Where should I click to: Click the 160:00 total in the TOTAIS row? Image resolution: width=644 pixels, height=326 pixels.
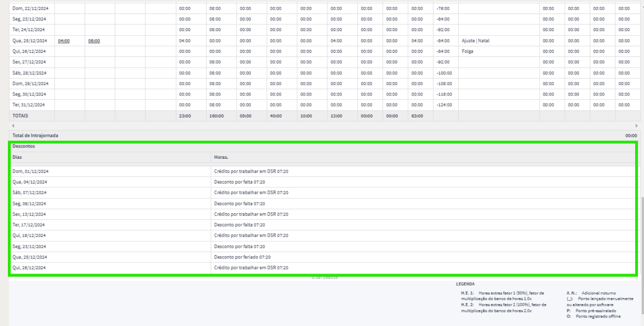click(x=216, y=116)
